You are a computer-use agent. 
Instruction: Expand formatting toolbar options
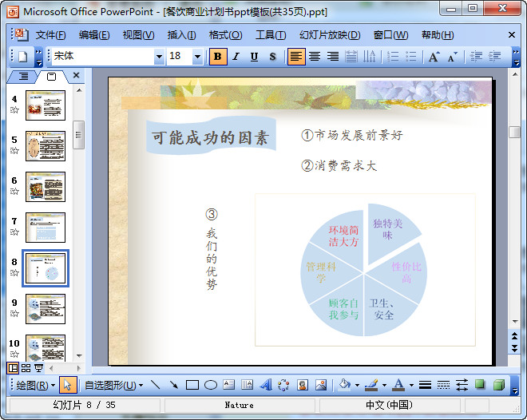(516, 57)
